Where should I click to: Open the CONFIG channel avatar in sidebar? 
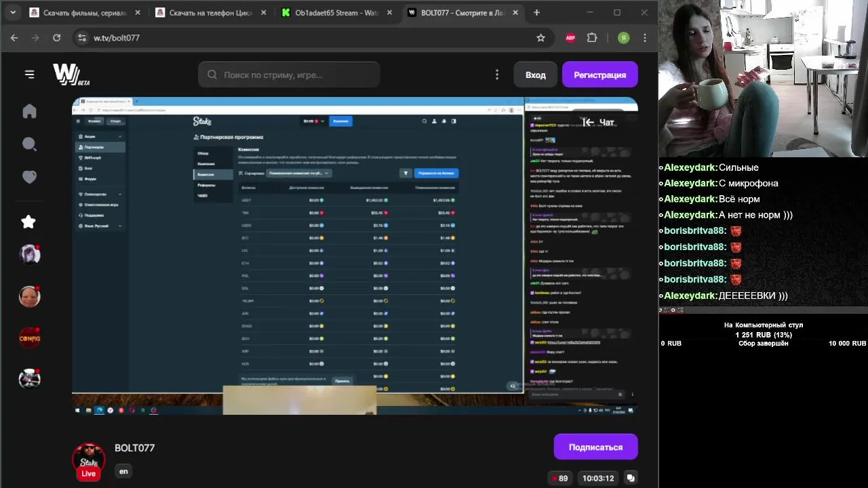tap(29, 338)
